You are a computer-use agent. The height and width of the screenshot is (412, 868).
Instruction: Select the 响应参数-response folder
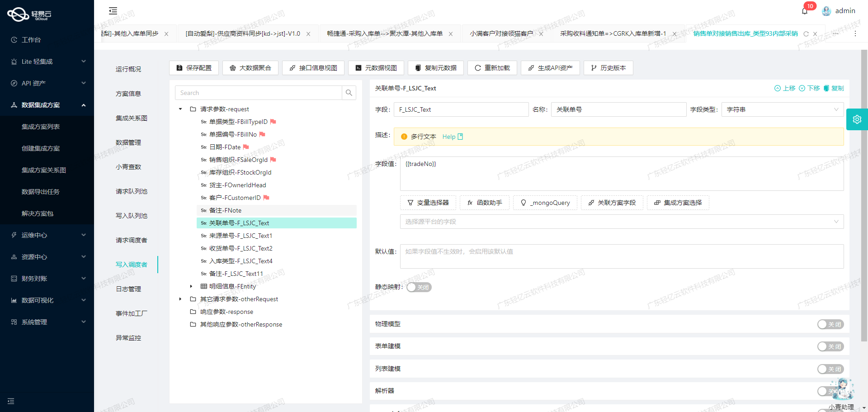tap(226, 312)
